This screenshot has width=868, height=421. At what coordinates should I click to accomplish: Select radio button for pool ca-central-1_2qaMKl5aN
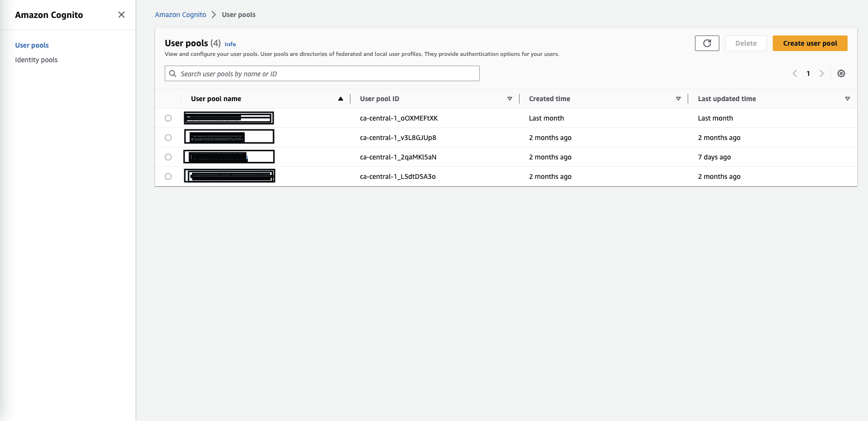[x=168, y=157]
